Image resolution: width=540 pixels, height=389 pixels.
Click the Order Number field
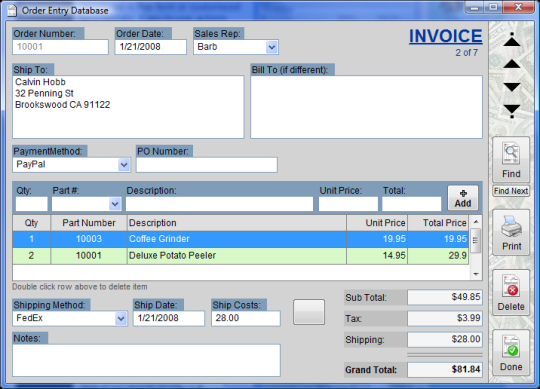coord(60,47)
